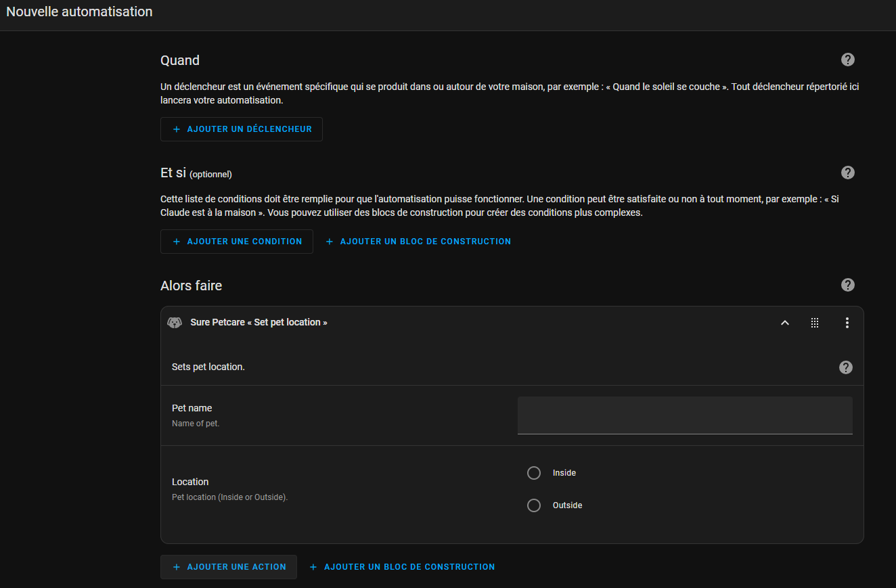Open help for the Quand section
Viewport: 896px width, 588px height.
point(847,60)
